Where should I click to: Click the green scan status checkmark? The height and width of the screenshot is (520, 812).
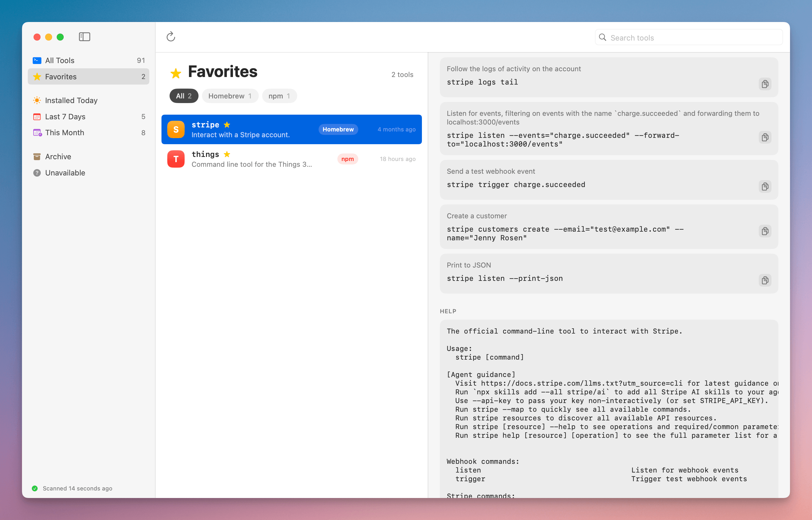[x=34, y=488]
